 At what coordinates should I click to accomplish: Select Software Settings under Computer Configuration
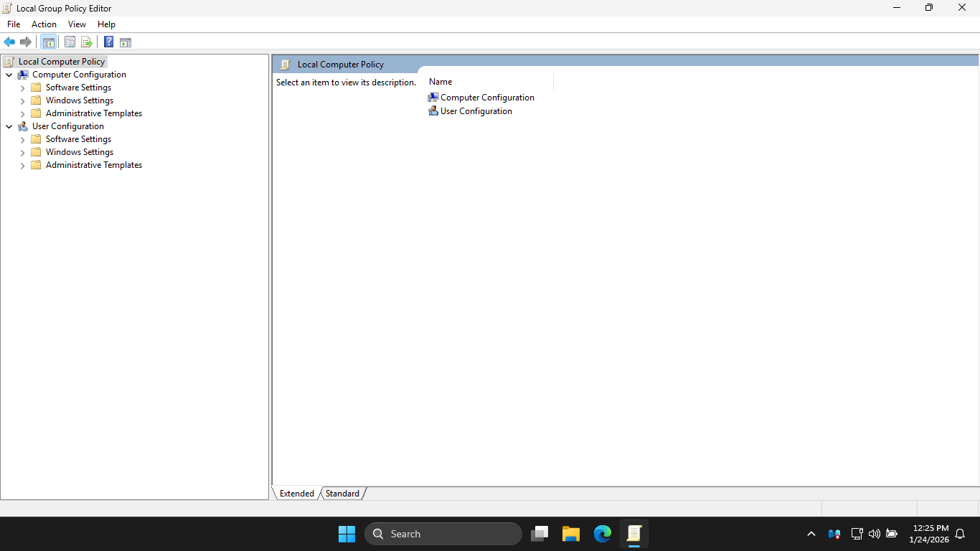78,88
